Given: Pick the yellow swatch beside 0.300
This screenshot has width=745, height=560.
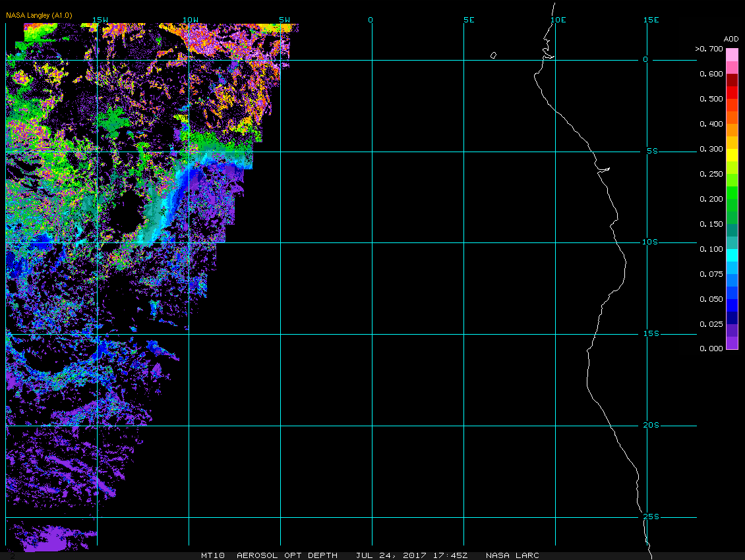Looking at the screenshot, I should 732,155.
